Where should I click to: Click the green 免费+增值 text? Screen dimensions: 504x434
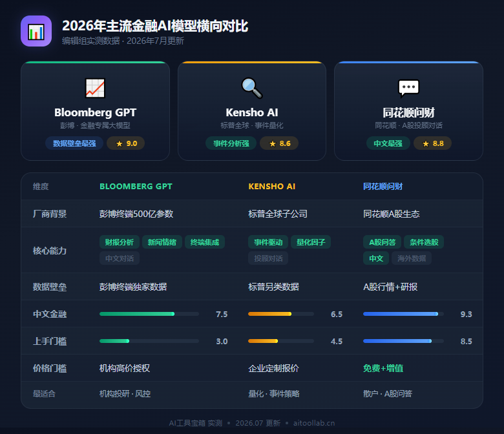click(x=383, y=368)
